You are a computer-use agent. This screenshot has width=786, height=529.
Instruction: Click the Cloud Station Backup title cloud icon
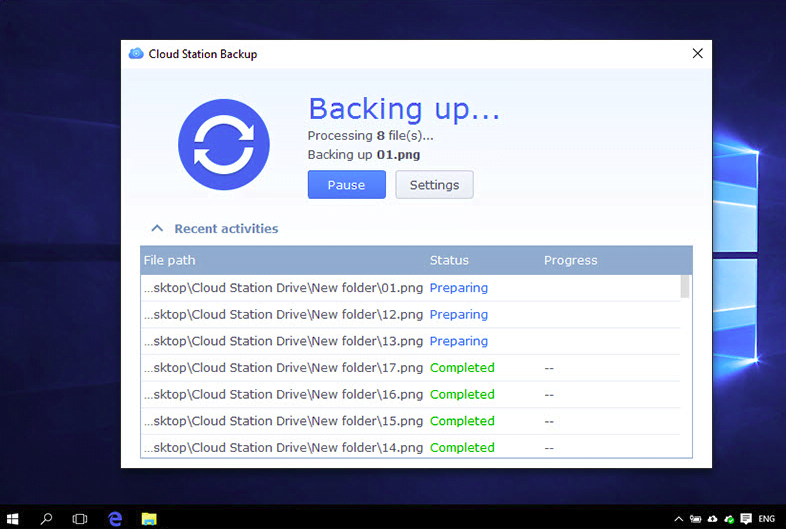136,54
